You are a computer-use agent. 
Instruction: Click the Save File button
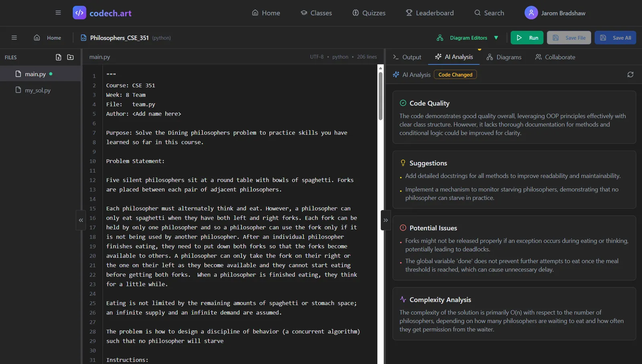pos(569,38)
